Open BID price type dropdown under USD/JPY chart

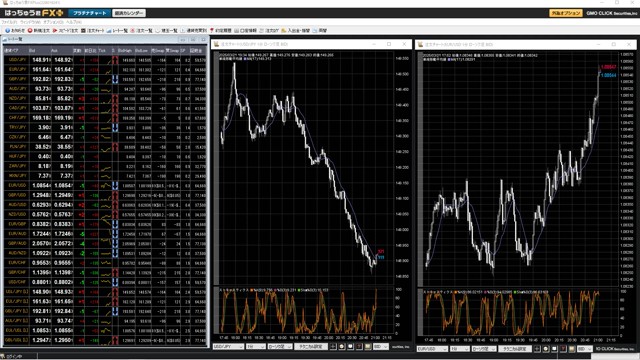[381, 347]
